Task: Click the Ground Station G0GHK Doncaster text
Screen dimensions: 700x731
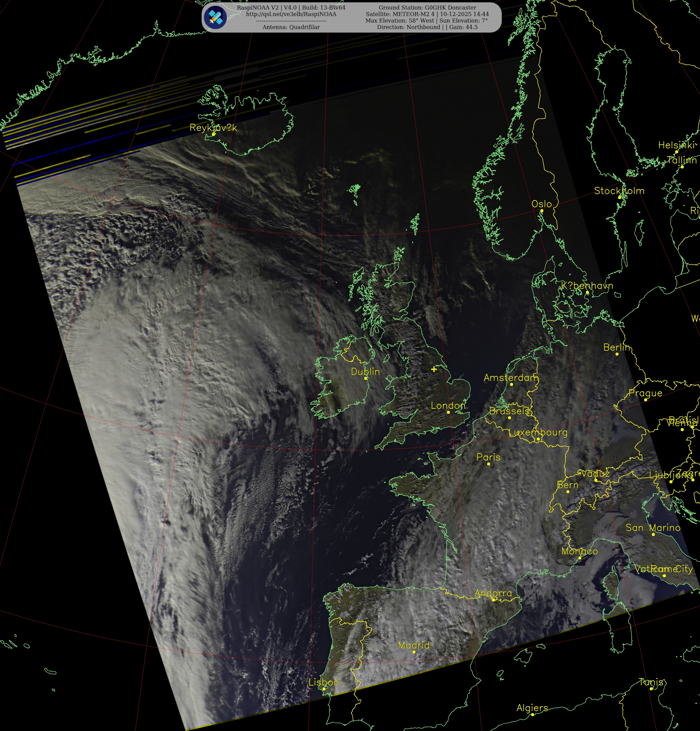Action: [427, 8]
